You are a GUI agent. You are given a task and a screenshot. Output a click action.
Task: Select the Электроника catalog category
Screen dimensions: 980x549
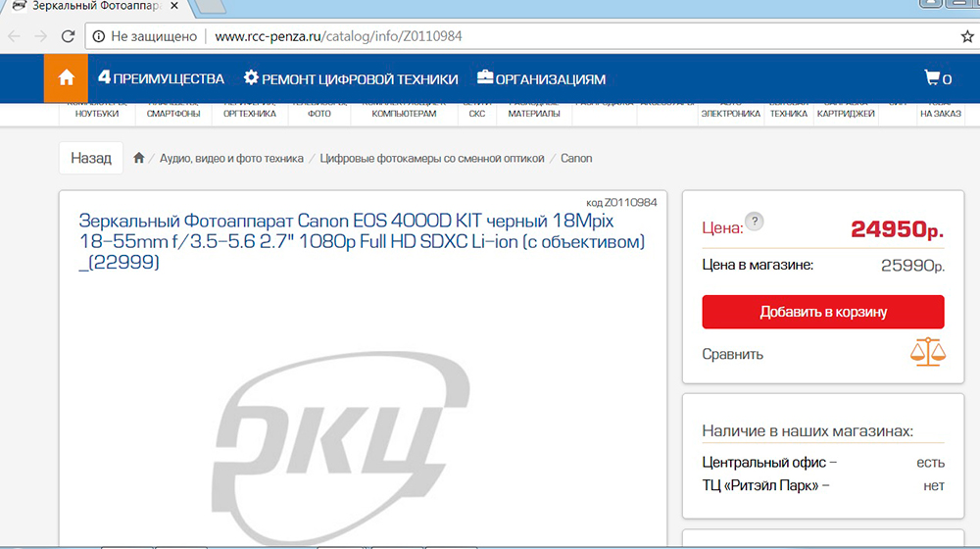(731, 113)
